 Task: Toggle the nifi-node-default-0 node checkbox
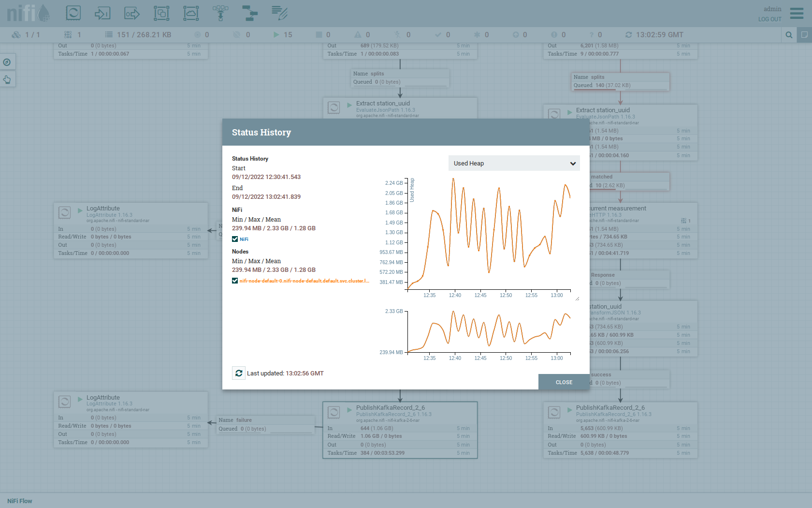click(x=235, y=281)
